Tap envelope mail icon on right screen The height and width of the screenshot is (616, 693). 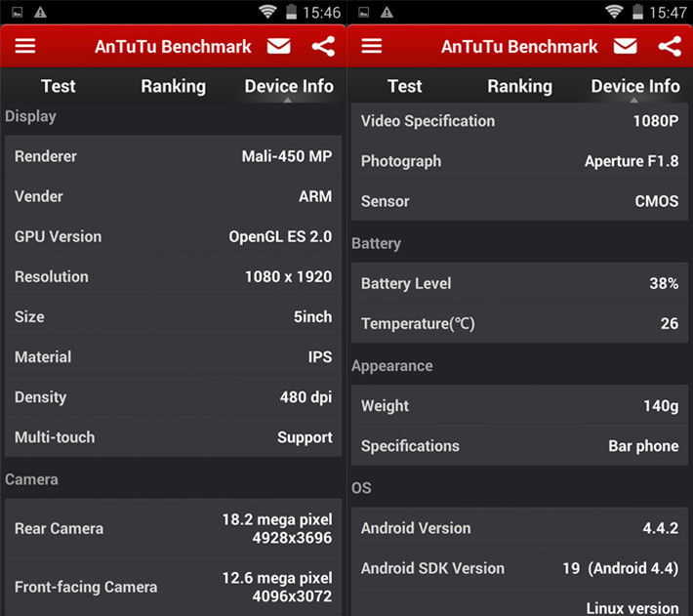pyautogui.click(x=625, y=47)
